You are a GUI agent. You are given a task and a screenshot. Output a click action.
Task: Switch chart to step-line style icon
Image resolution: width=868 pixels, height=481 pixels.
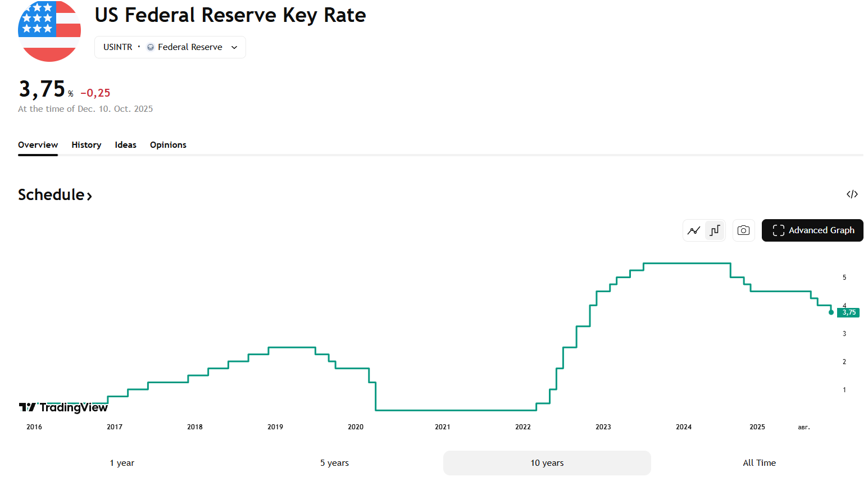tap(715, 230)
